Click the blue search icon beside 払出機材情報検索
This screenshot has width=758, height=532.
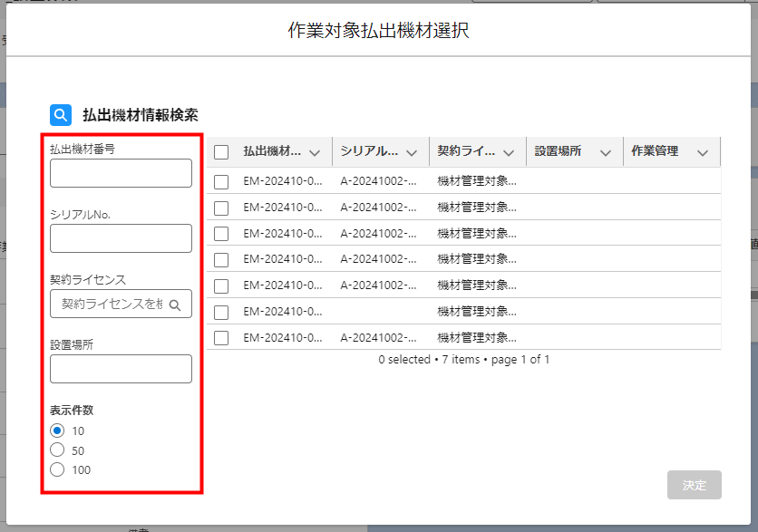tap(61, 115)
